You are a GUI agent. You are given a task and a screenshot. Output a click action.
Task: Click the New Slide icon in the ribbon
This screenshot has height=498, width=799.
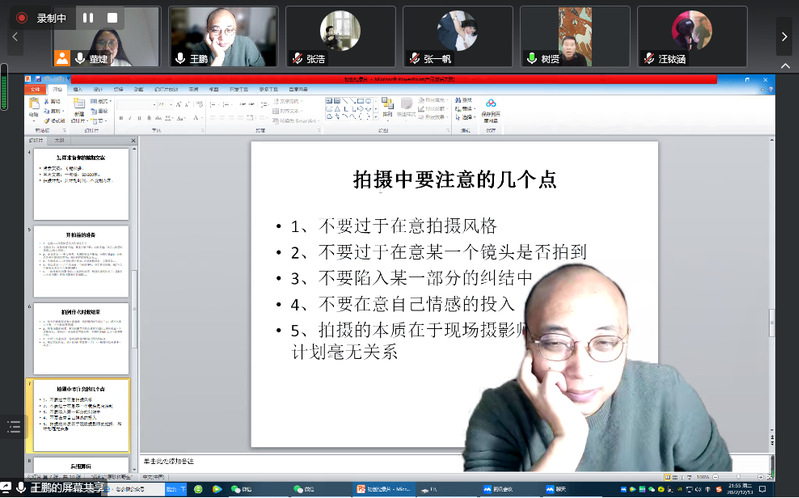coord(79,109)
